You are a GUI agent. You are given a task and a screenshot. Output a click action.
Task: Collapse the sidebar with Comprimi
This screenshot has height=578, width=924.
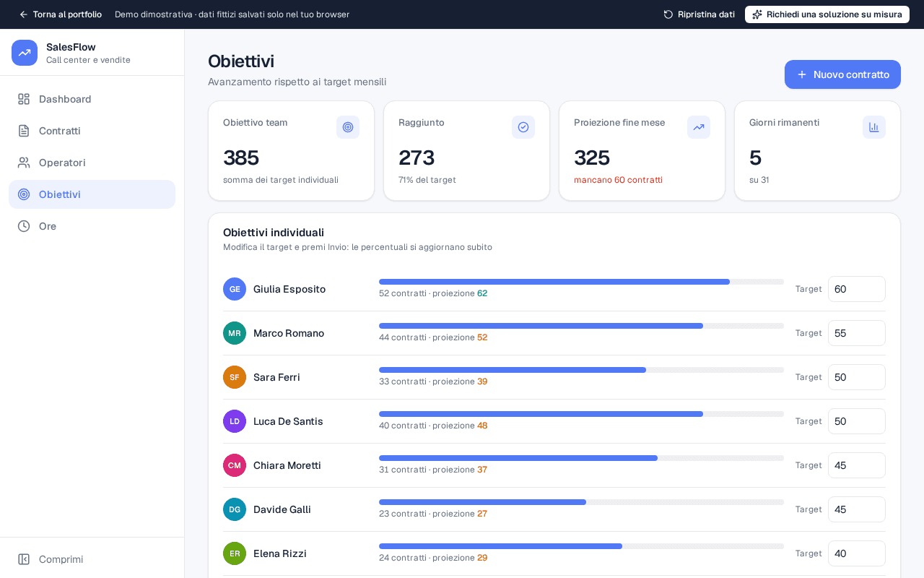pyautogui.click(x=92, y=559)
